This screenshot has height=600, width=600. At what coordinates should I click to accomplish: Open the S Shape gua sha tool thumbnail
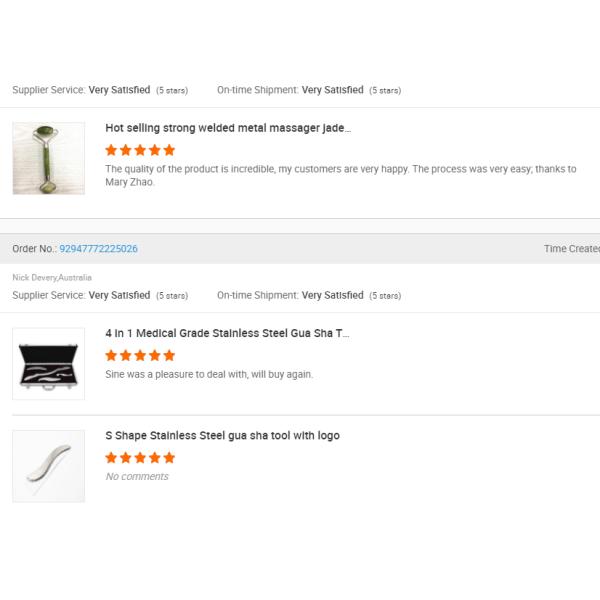click(x=49, y=466)
